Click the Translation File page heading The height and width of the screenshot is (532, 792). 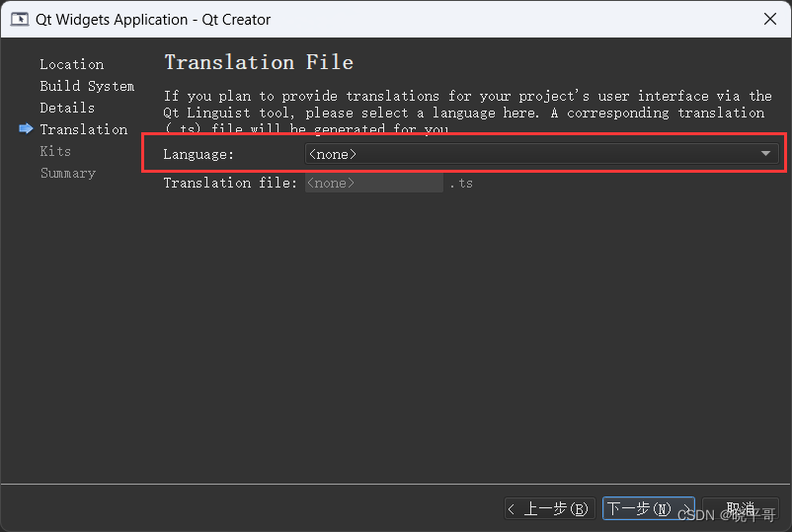(x=259, y=62)
